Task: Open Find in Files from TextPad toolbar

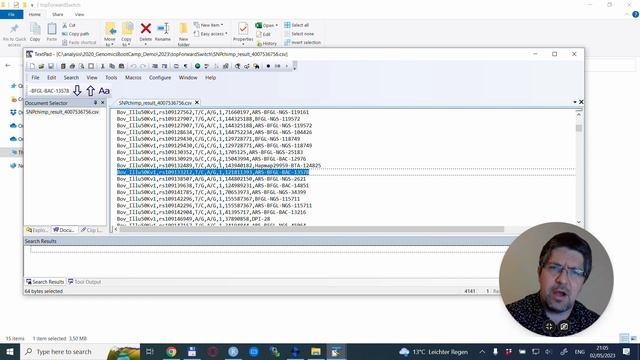Action: click(x=256, y=66)
